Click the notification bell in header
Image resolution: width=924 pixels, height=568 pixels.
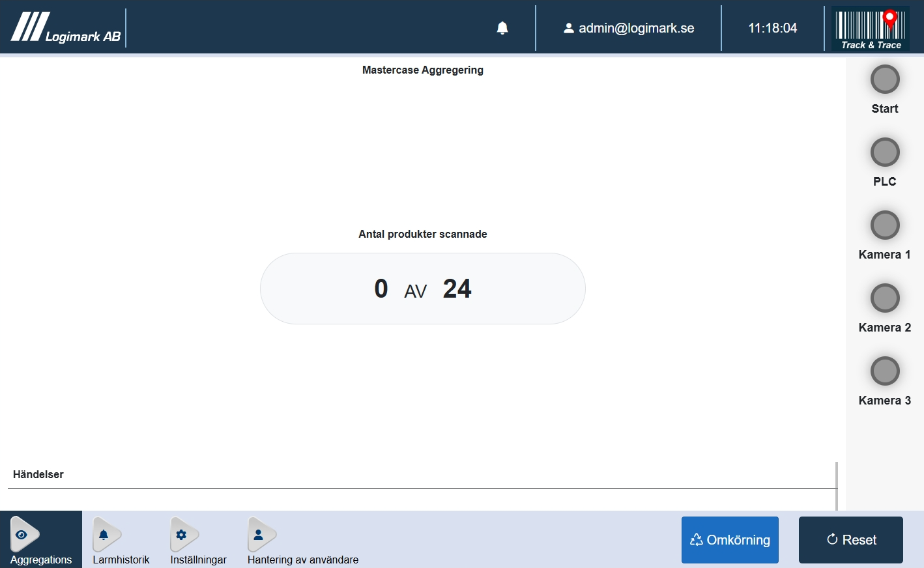point(502,28)
